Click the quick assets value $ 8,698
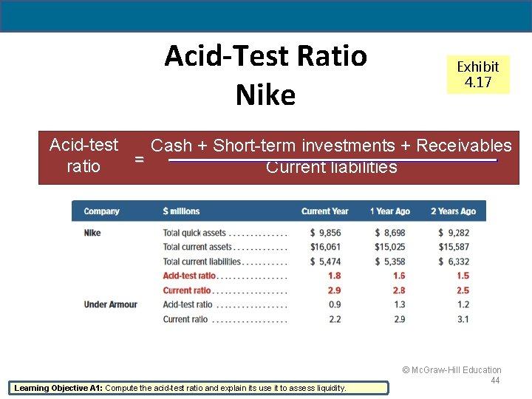This screenshot has height=399, width=532. tap(390, 233)
